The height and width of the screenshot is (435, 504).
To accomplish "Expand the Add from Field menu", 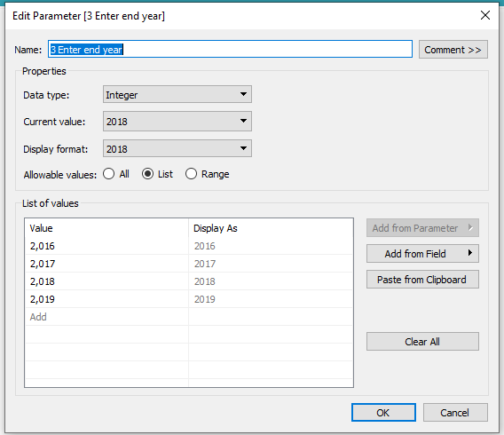I will [422, 253].
